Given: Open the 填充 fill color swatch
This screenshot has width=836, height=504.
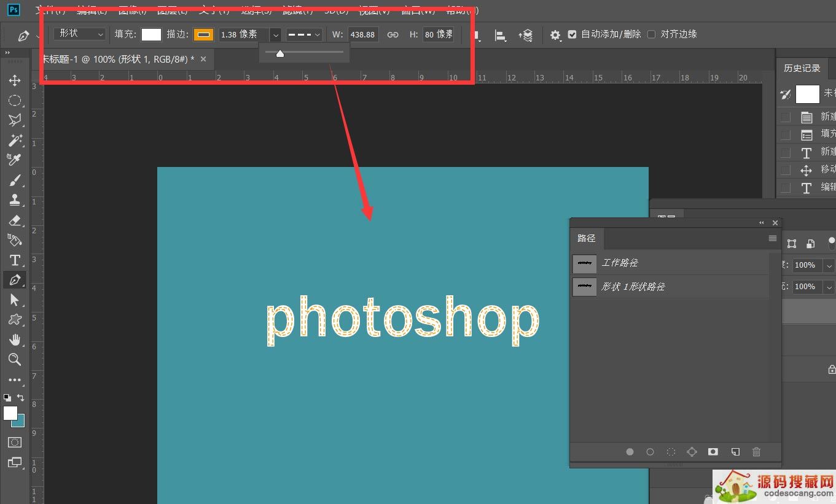Looking at the screenshot, I should coord(151,34).
